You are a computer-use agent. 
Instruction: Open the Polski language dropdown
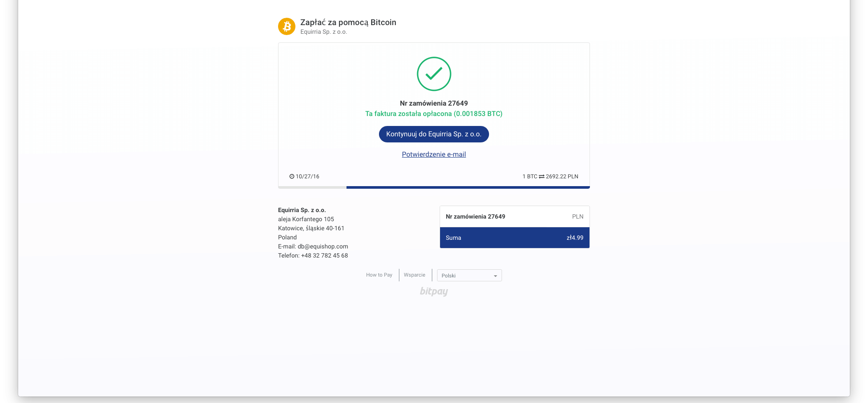tap(469, 275)
